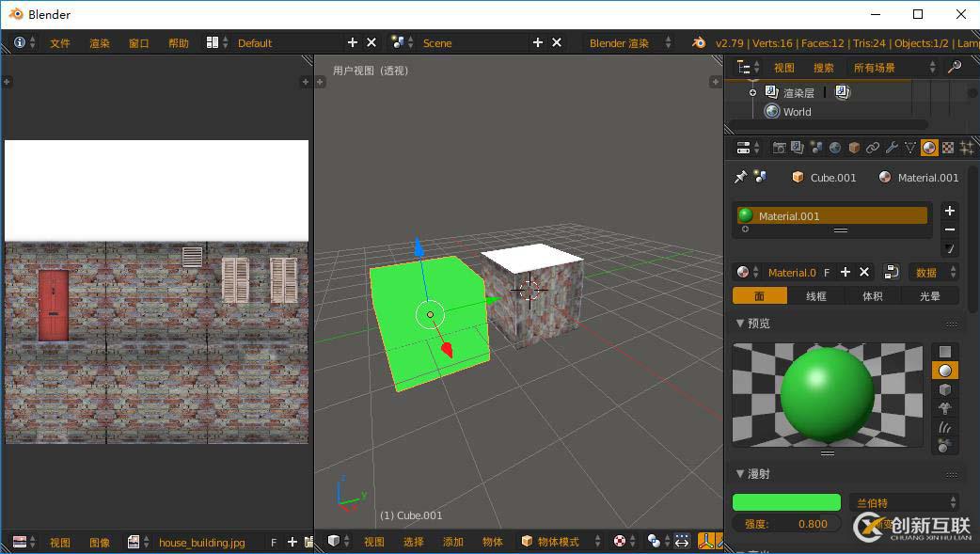Set preview to flat plane
Screen dimensions: 980x554
pyautogui.click(x=945, y=352)
